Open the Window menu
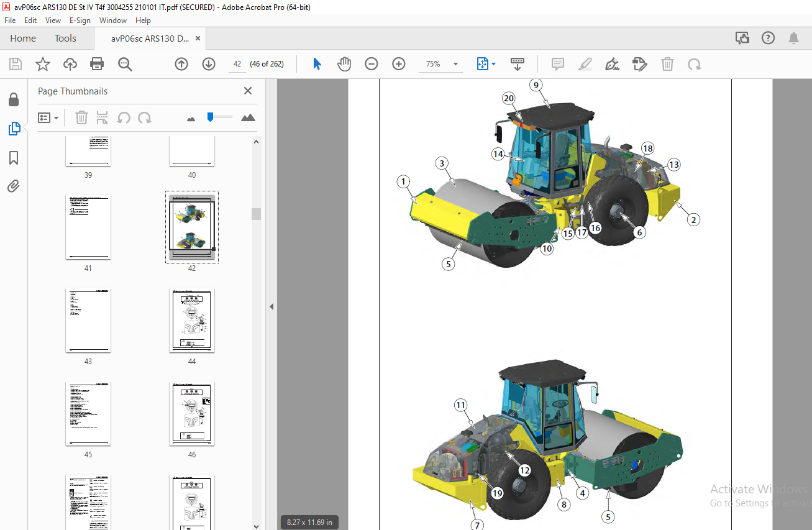This screenshot has height=530, width=812. pyautogui.click(x=113, y=21)
